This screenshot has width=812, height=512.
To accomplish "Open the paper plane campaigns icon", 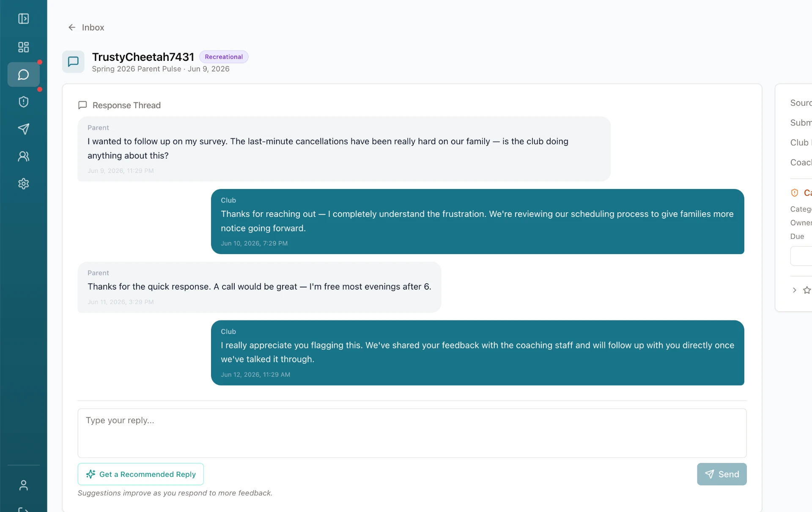I will click(24, 129).
